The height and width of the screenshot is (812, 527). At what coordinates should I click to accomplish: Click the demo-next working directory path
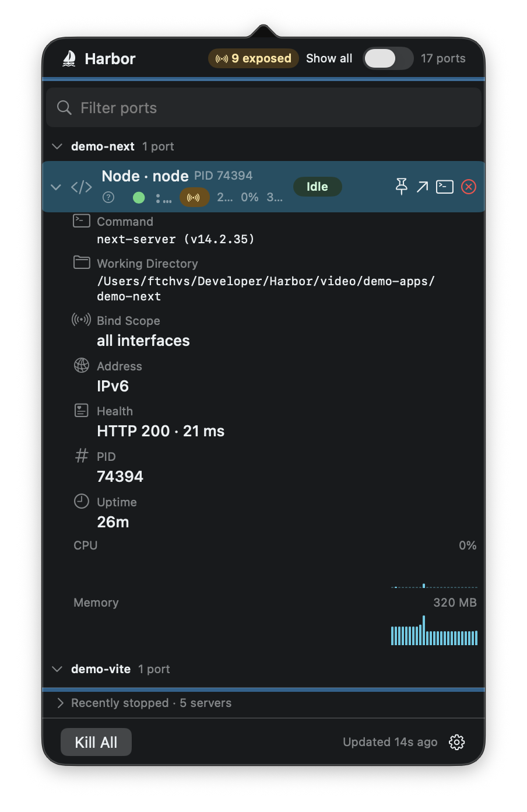point(266,289)
